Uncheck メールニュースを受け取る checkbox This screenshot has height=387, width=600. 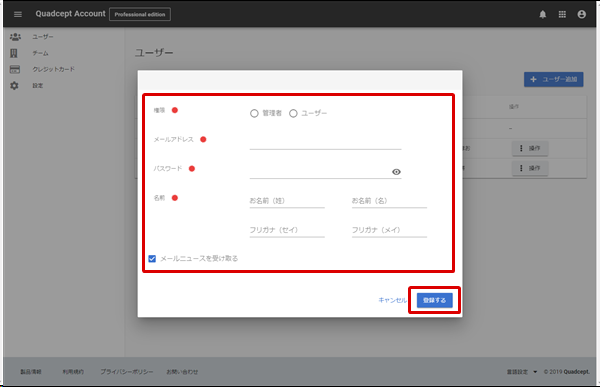(152, 259)
